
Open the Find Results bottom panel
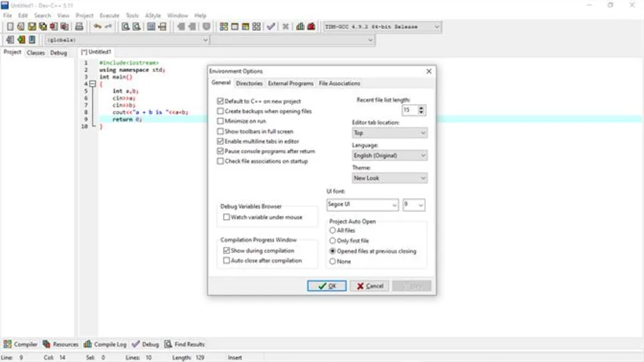coord(184,344)
